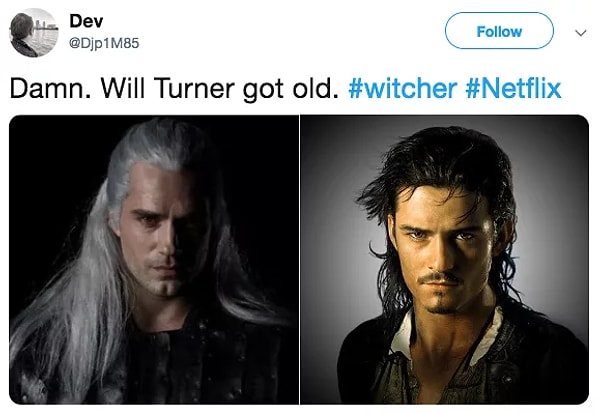This screenshot has height=414, width=600.
Task: Enlarge the right photo with dark hair
Action: [445, 259]
